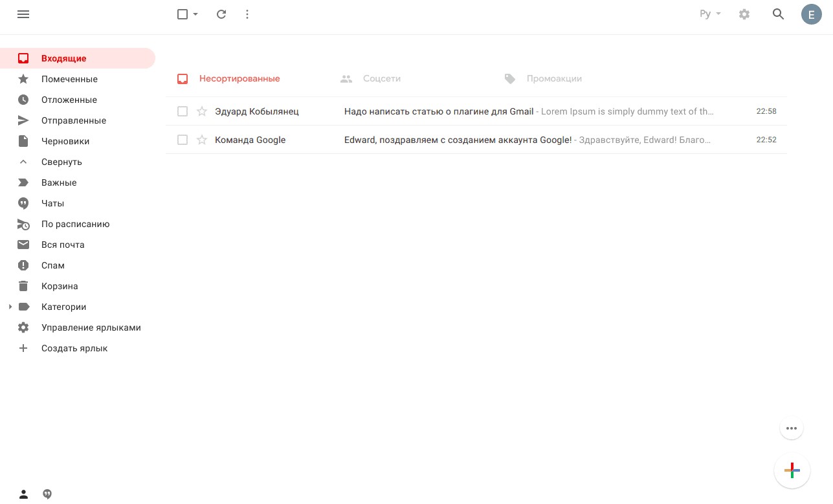Click the search magnifier icon

click(x=779, y=14)
